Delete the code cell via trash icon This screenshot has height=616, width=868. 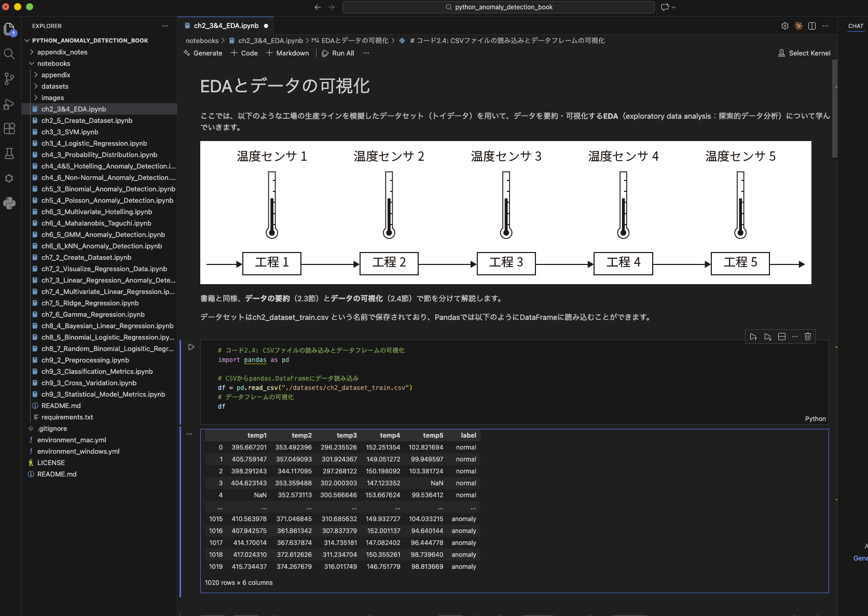point(807,337)
